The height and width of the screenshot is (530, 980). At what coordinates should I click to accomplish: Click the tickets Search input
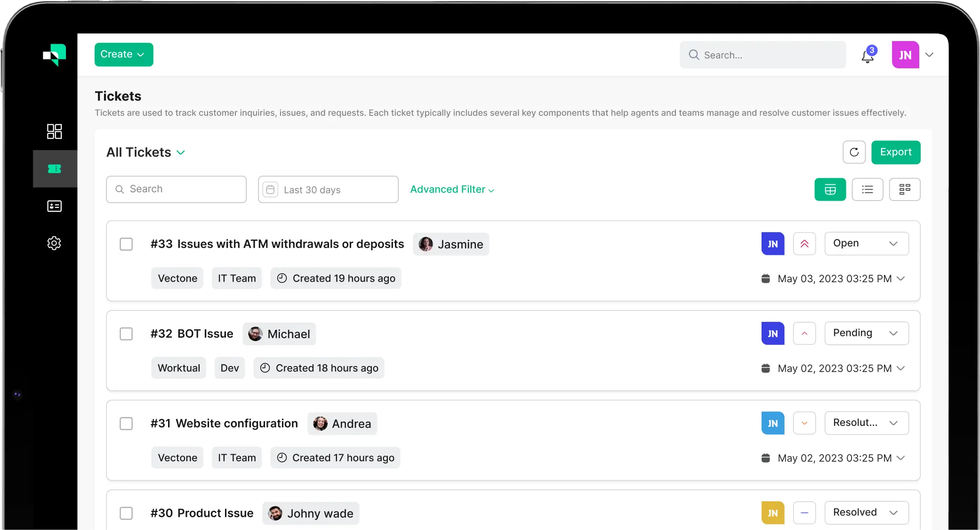pyautogui.click(x=176, y=189)
